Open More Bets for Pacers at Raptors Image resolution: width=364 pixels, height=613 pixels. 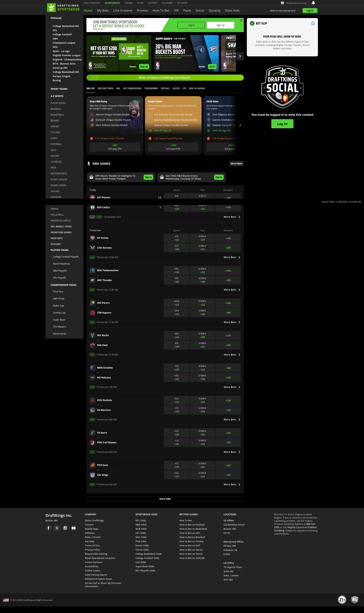coord(232,322)
